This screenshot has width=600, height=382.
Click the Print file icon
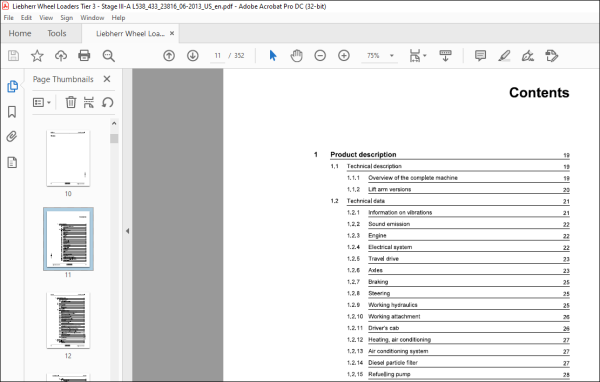pyautogui.click(x=84, y=56)
